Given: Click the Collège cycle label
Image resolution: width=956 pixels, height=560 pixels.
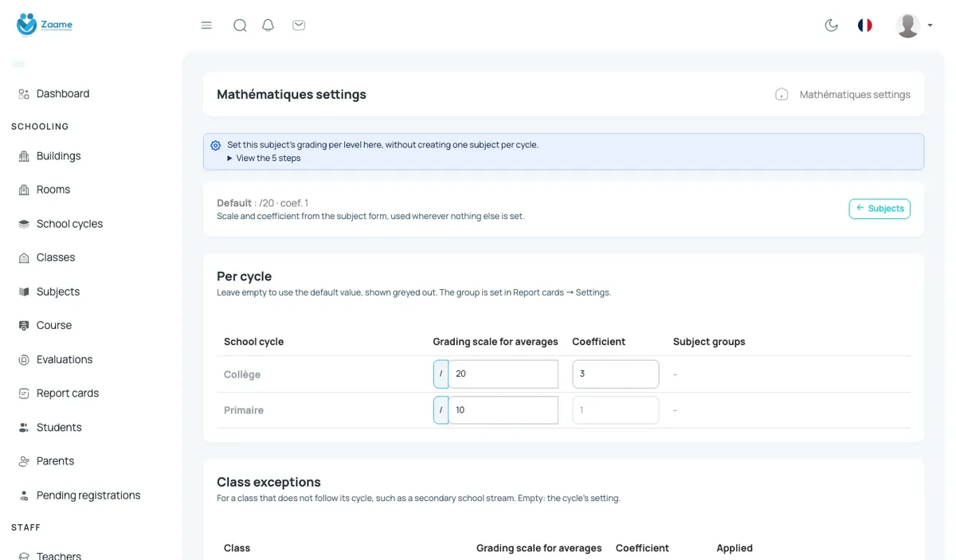Looking at the screenshot, I should pos(242,374).
